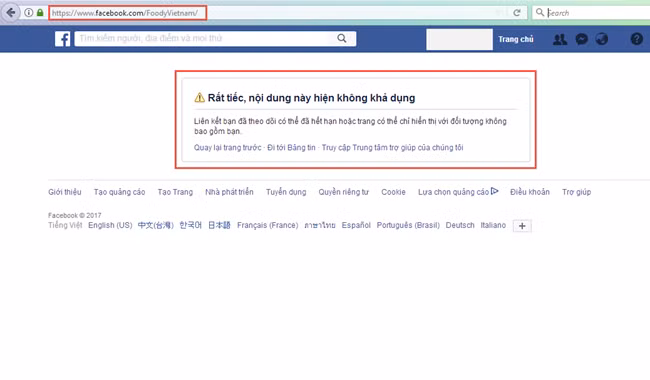The height and width of the screenshot is (380, 650).
Task: Switch language to 中文(台灣)
Action: tap(155, 225)
